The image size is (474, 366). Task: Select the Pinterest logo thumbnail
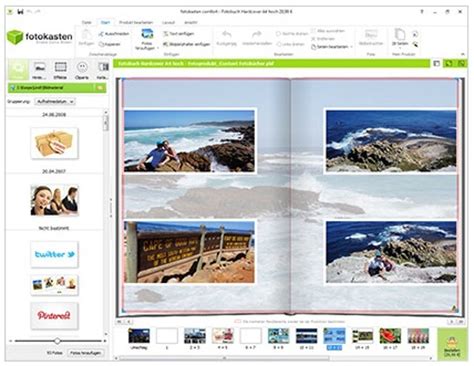[55, 315]
